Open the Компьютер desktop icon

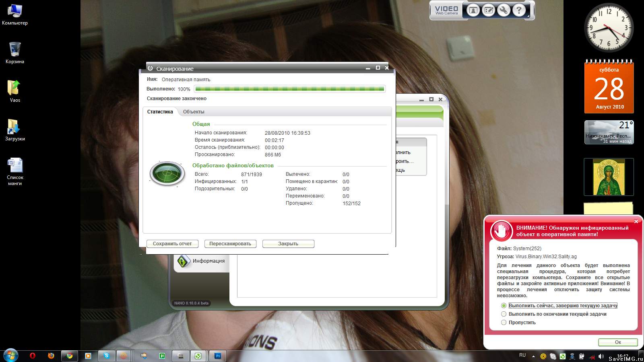pos(15,14)
